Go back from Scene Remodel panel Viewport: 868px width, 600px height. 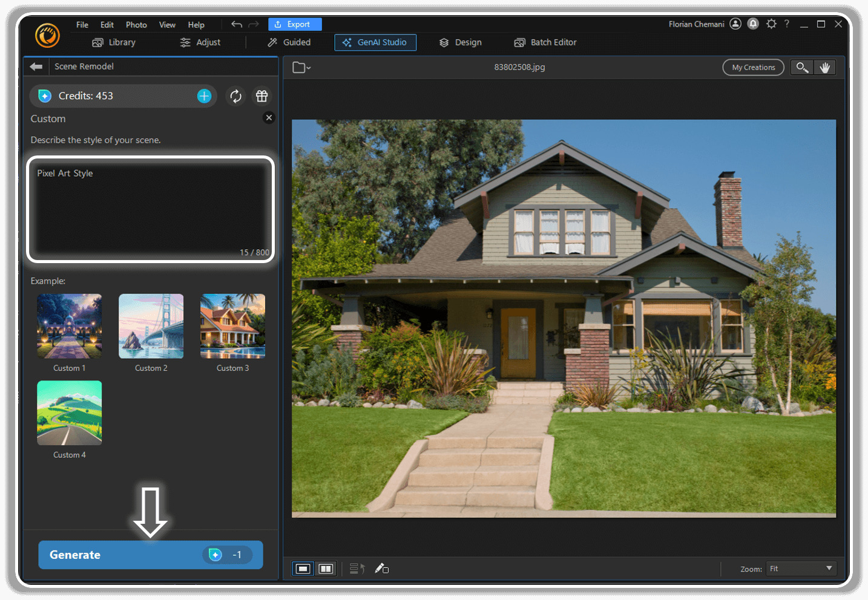pos(36,67)
